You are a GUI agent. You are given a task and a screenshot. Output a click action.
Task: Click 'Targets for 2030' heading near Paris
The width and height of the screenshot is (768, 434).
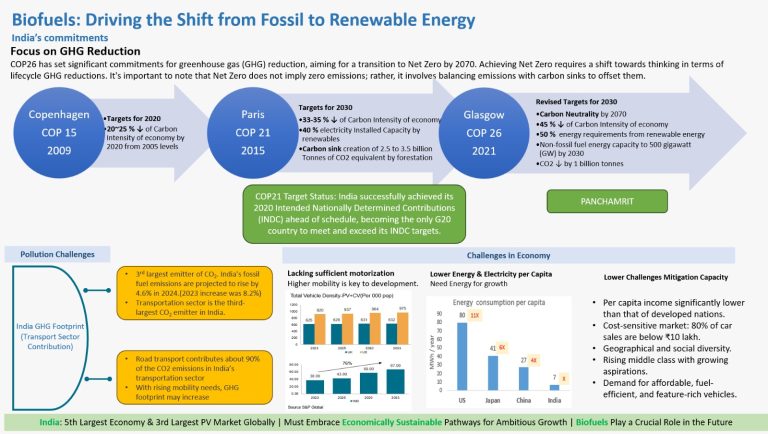pyautogui.click(x=325, y=107)
